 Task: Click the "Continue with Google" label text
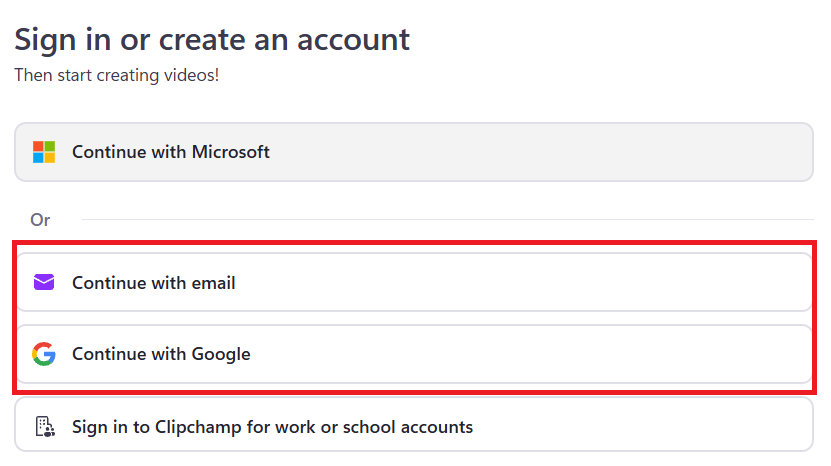point(161,354)
